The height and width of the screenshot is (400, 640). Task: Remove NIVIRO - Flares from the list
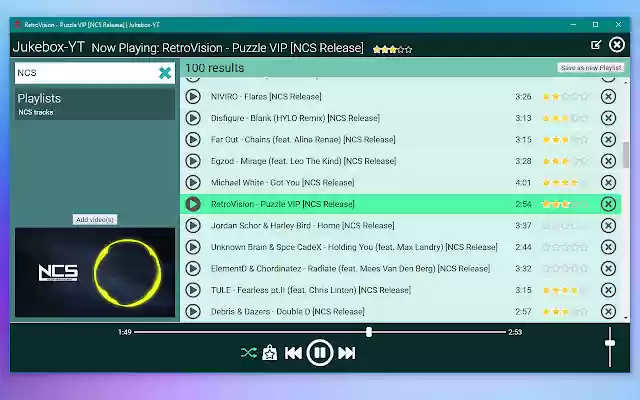click(608, 97)
